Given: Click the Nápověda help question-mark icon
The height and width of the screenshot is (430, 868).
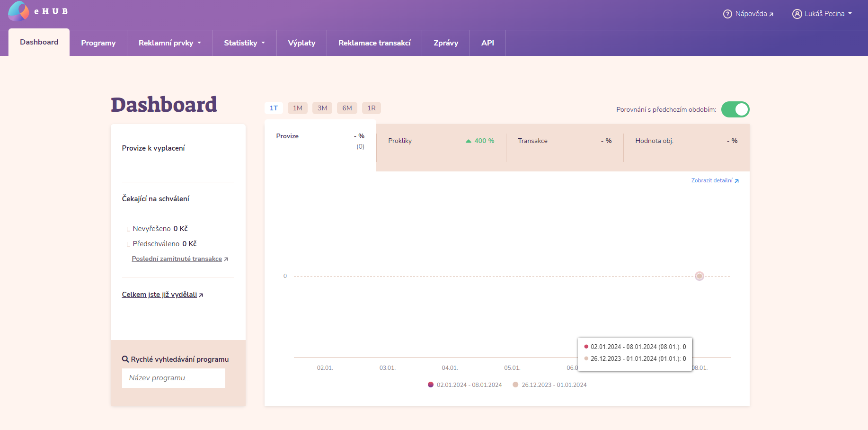Looking at the screenshot, I should (x=727, y=14).
